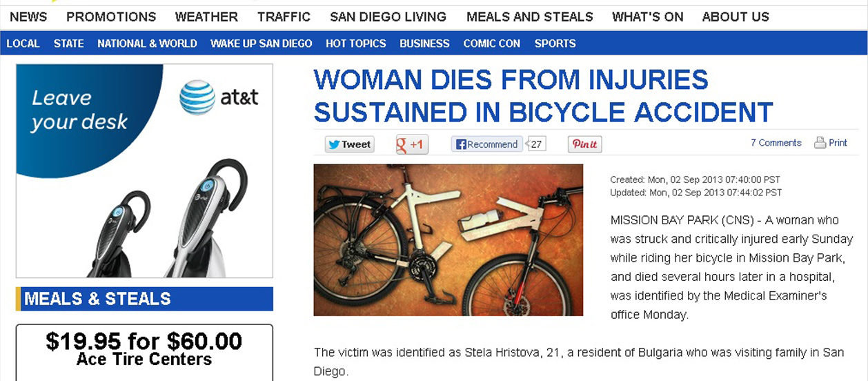868x381 pixels.
Task: Click the Print icon
Action: [x=820, y=143]
